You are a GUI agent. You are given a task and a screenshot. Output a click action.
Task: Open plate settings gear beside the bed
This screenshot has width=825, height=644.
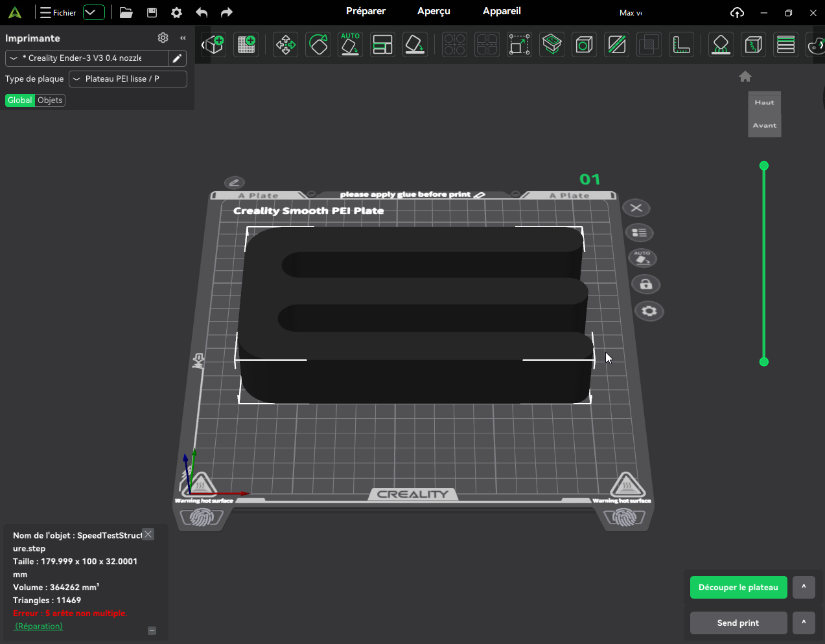click(649, 311)
